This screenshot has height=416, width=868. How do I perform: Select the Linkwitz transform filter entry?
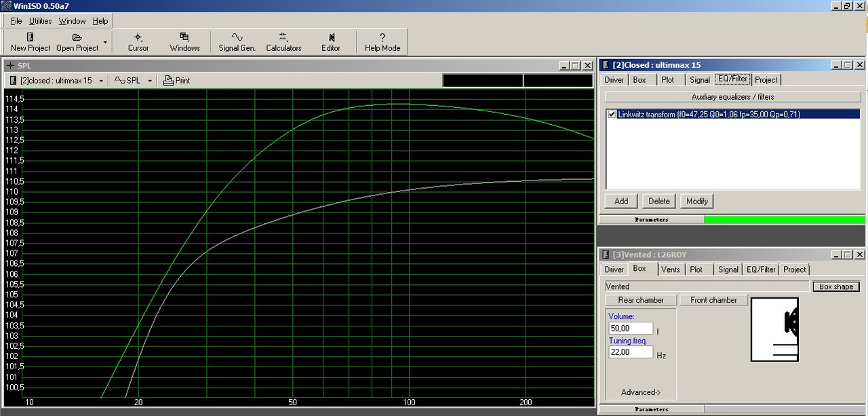pyautogui.click(x=732, y=115)
